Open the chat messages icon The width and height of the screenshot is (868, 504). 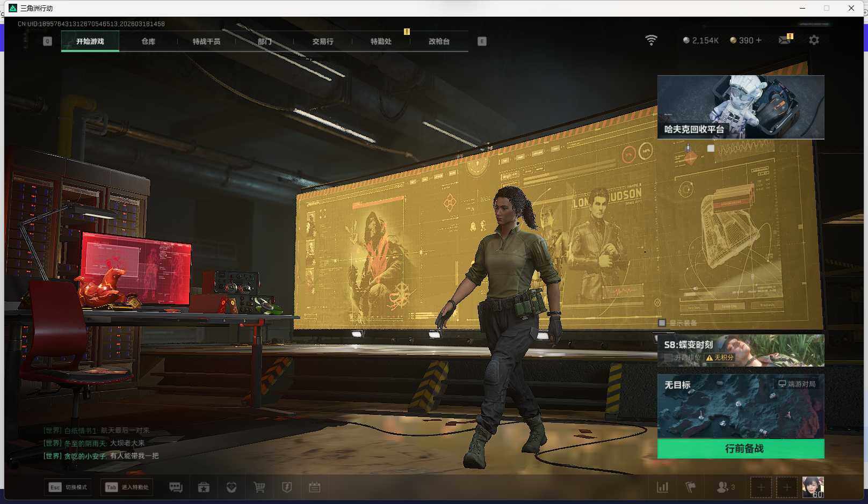[x=176, y=487]
